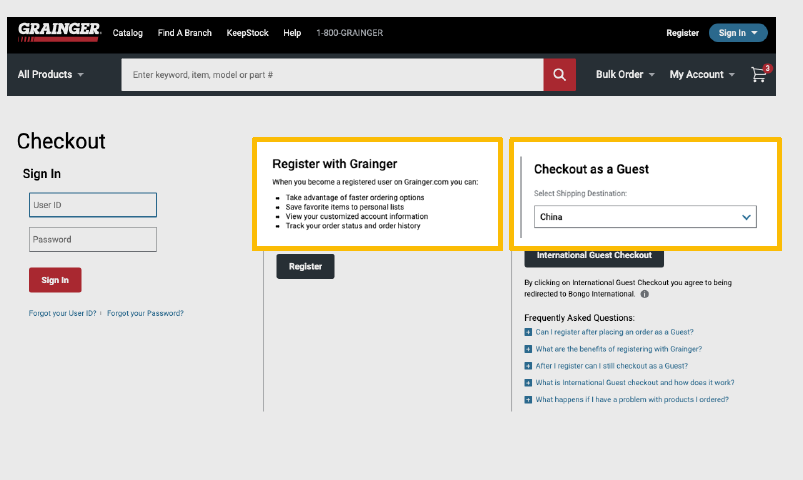Viewport: 803px width, 480px height.
Task: Click the User ID input field
Action: (x=93, y=205)
